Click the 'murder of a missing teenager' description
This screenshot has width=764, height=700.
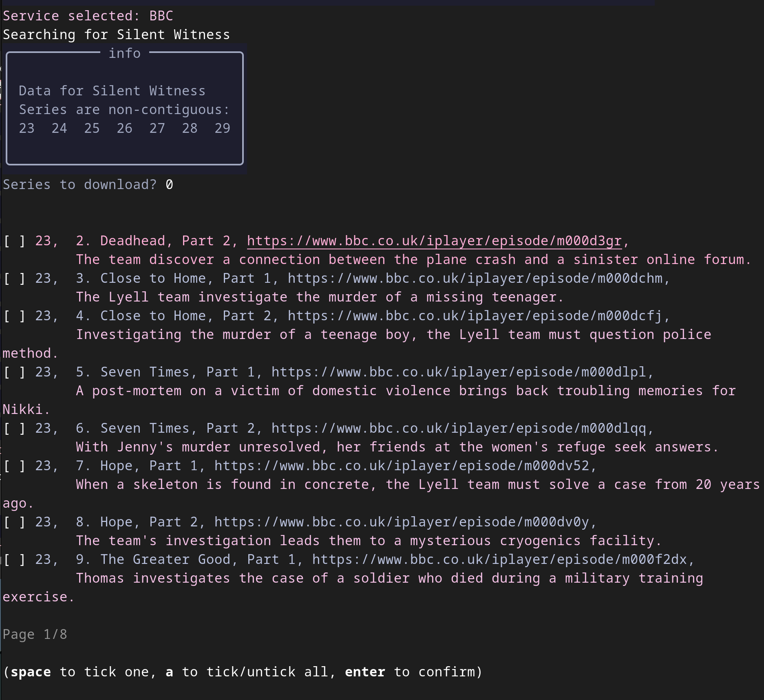click(x=320, y=297)
